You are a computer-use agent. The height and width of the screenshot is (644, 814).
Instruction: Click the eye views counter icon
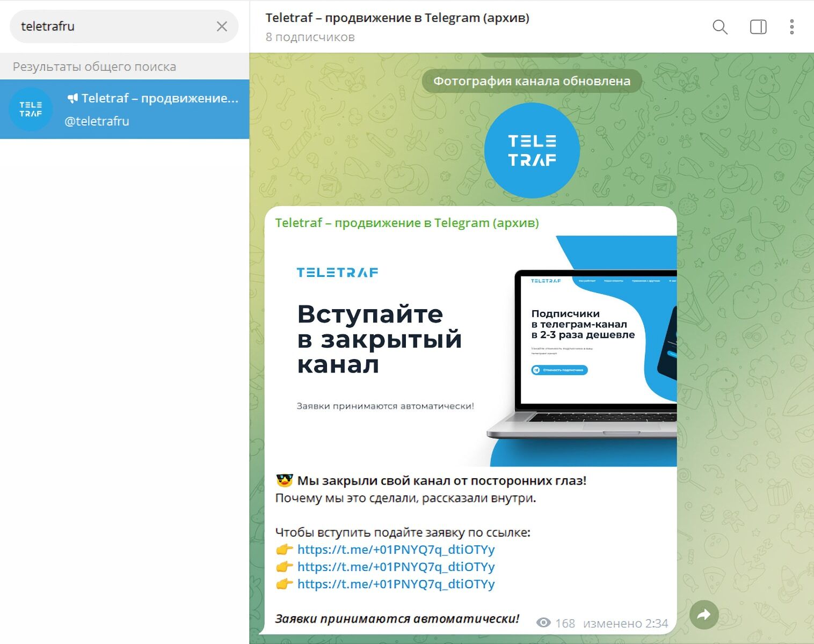coord(543,623)
